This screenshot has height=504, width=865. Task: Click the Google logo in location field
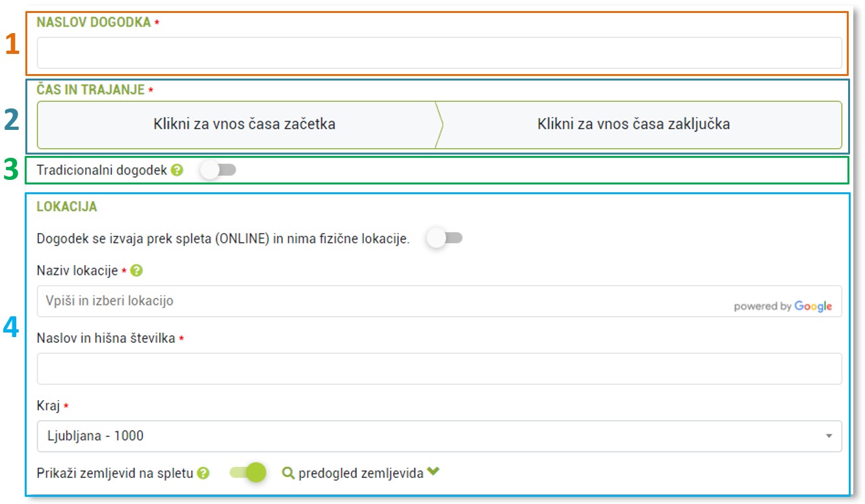pos(812,307)
